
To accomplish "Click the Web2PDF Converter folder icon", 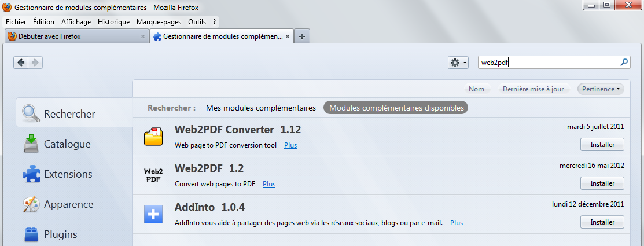I will (x=153, y=137).
